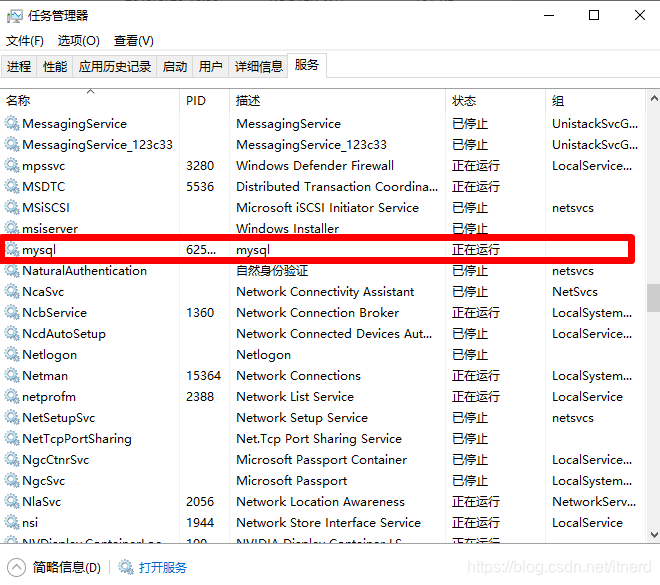Image resolution: width=660 pixels, height=585 pixels.
Task: Sort by the 状态 column header
Action: (495, 101)
